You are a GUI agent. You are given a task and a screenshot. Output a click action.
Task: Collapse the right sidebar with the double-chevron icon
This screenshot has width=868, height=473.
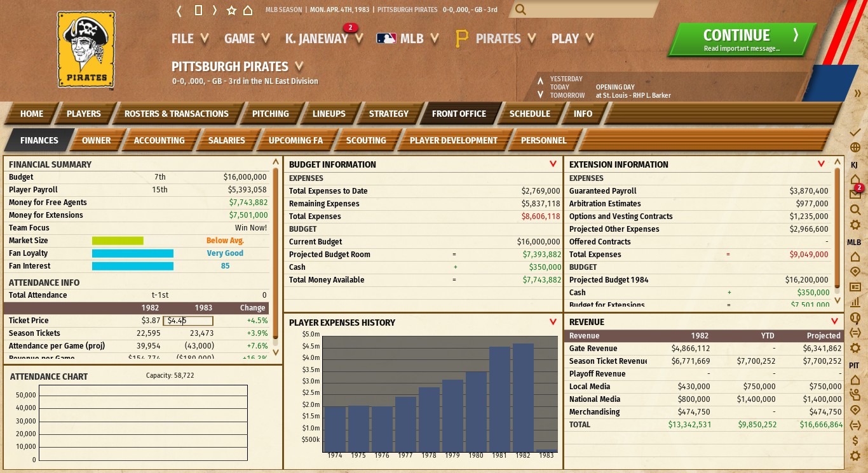pyautogui.click(x=857, y=93)
